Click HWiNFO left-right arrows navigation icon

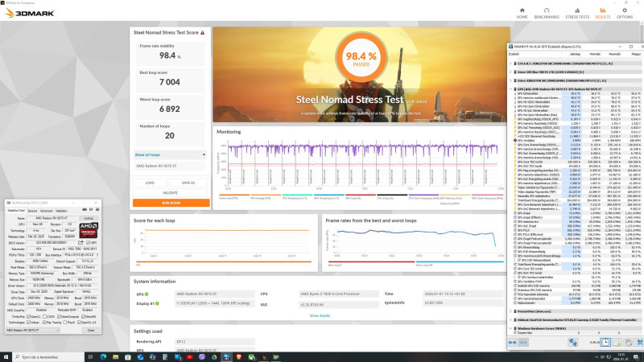click(x=512, y=343)
